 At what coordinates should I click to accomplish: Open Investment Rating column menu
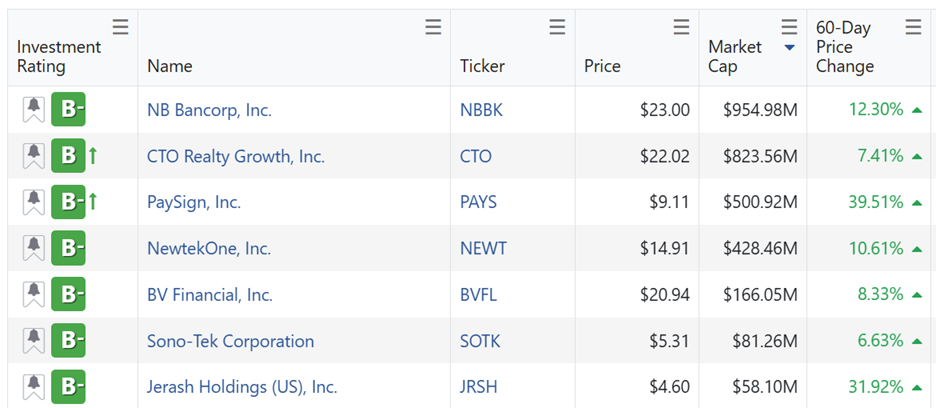[x=121, y=27]
